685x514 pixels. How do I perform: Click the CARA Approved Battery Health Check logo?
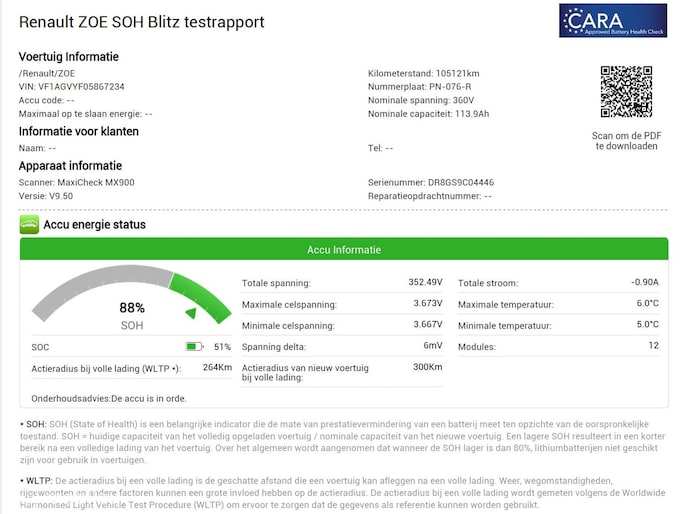[613, 21]
